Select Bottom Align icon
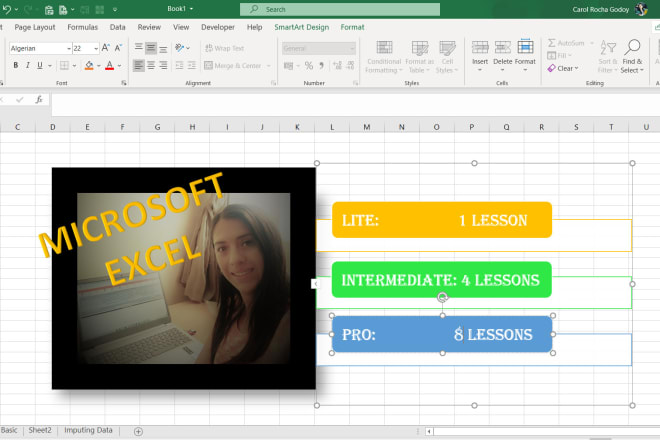Image resolution: width=660 pixels, height=440 pixels. [x=163, y=48]
